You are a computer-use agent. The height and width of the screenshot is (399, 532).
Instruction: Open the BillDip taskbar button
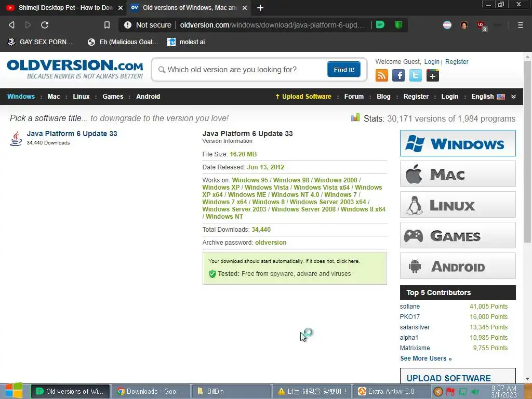pos(231,391)
